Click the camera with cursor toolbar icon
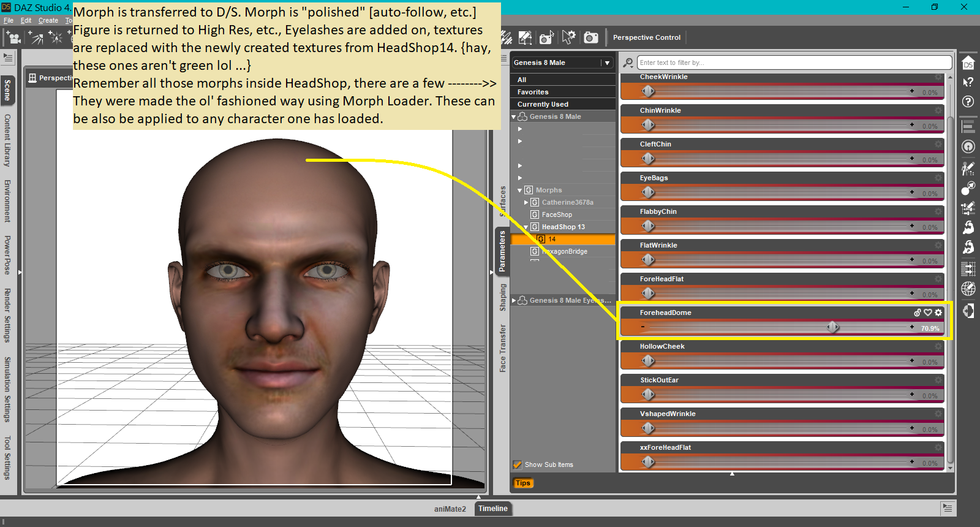The width and height of the screenshot is (980, 527). click(546, 38)
